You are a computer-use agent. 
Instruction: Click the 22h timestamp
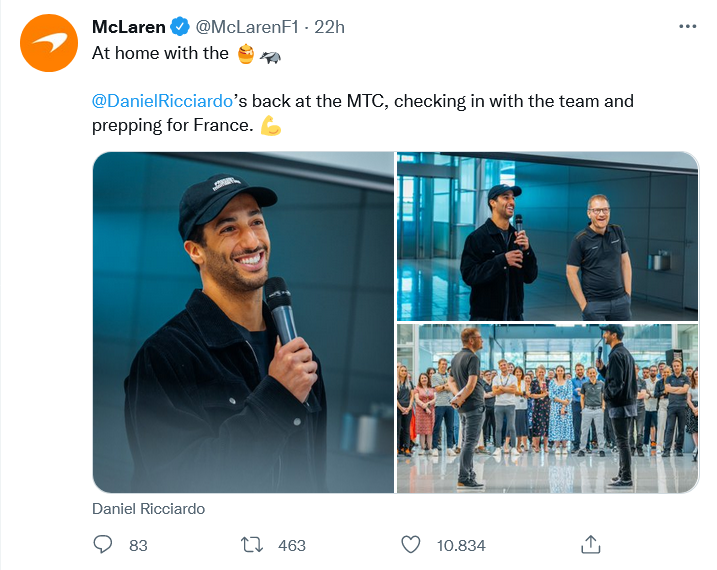[x=329, y=27]
